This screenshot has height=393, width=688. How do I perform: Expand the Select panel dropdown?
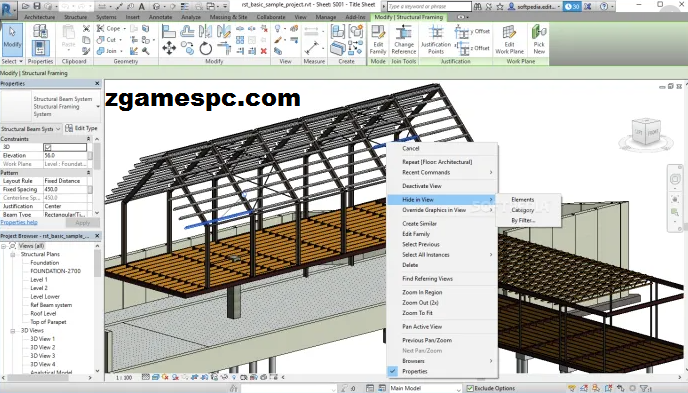click(11, 61)
